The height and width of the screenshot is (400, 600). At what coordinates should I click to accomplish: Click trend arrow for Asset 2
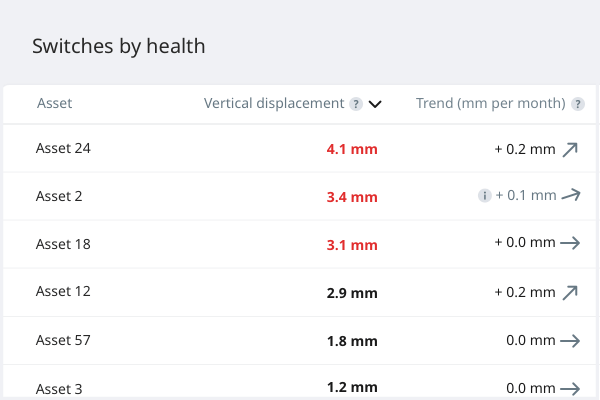point(570,195)
